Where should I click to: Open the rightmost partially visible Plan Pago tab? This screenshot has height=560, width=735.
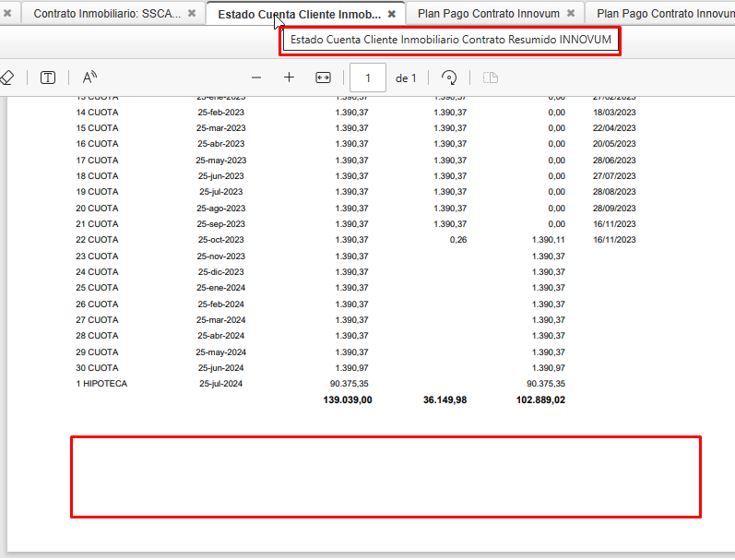664,14
